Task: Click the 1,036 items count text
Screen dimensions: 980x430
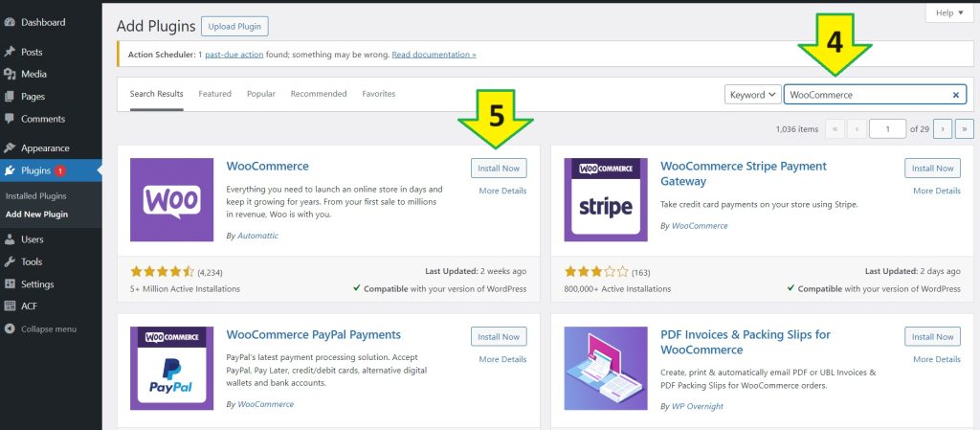Action: 797,129
